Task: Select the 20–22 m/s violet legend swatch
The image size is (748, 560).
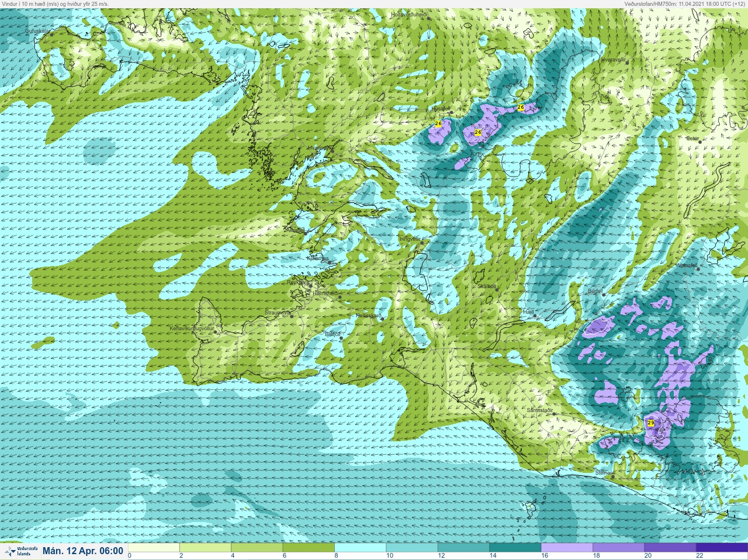Action: pyautogui.click(x=670, y=548)
